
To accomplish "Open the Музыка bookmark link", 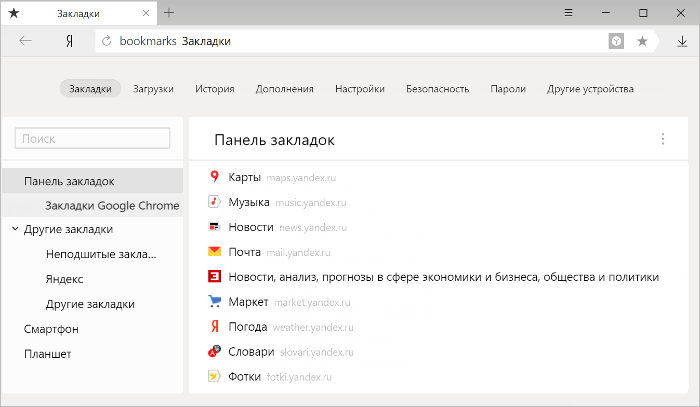I will tap(249, 202).
